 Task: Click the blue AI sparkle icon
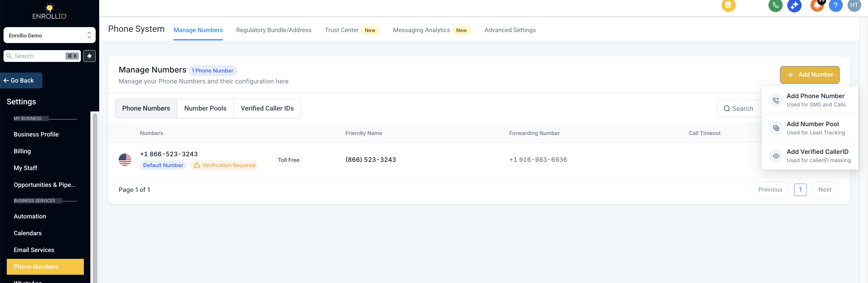click(x=794, y=5)
